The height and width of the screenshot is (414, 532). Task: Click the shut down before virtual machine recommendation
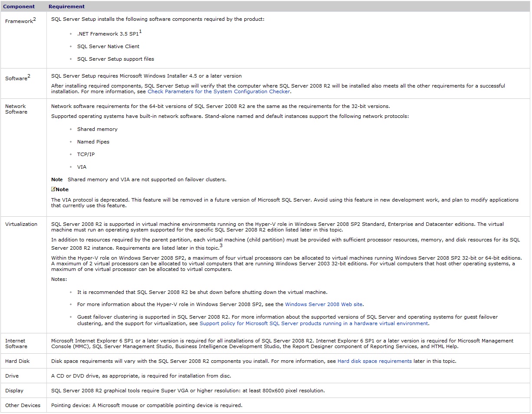coord(202,292)
